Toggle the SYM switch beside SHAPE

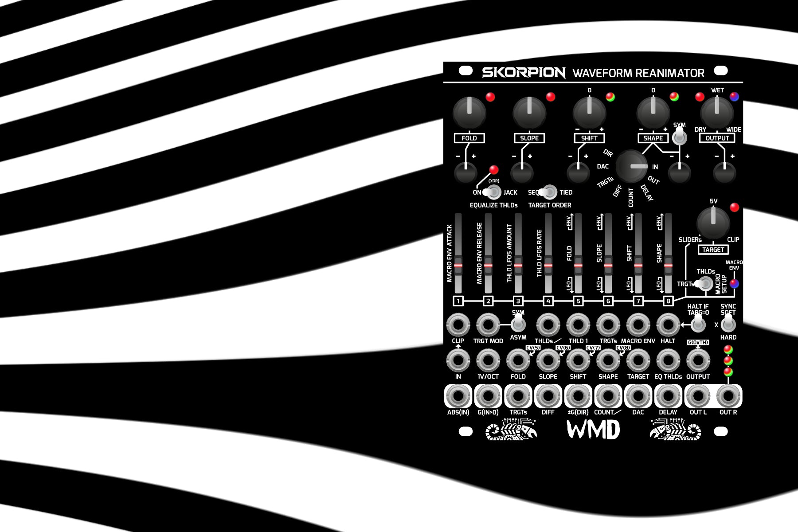tap(679, 136)
